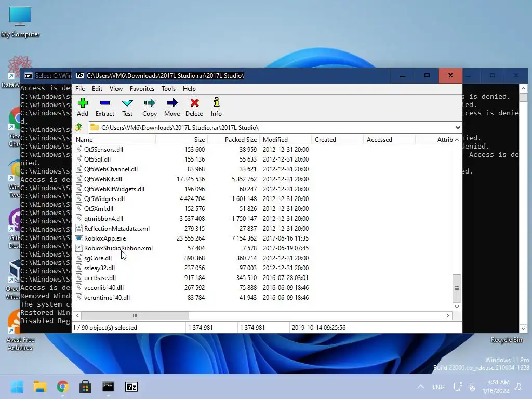The width and height of the screenshot is (532, 399).
Task: Open the Edit menu
Action: pos(97,89)
